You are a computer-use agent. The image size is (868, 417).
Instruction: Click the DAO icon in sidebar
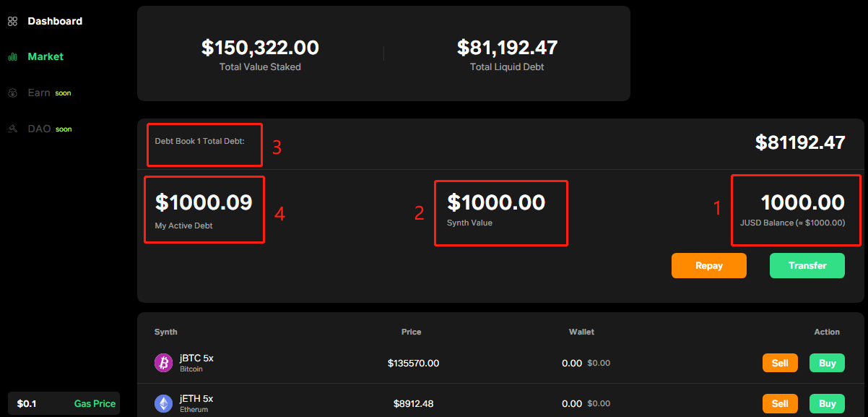(12, 129)
